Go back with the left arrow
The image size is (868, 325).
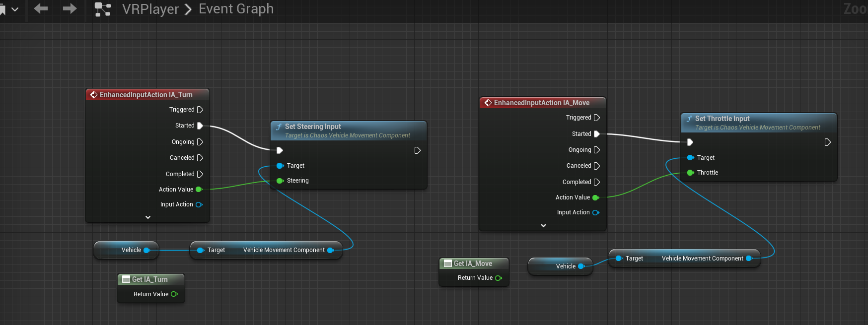(41, 8)
